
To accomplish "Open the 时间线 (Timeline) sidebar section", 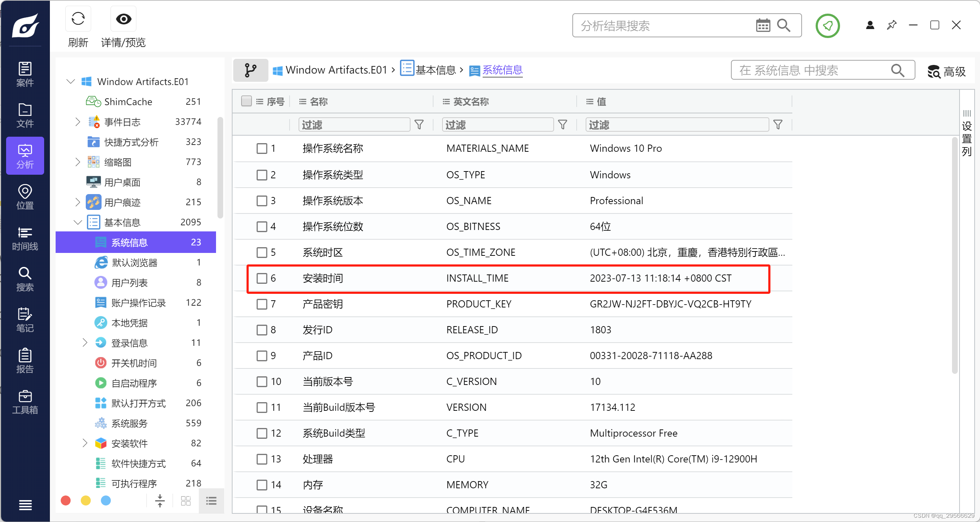I will click(25, 238).
